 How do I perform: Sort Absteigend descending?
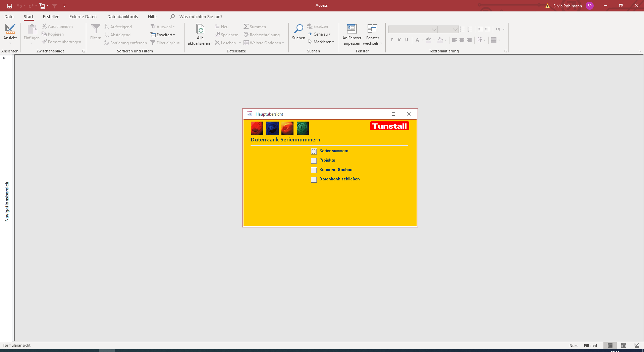(117, 35)
